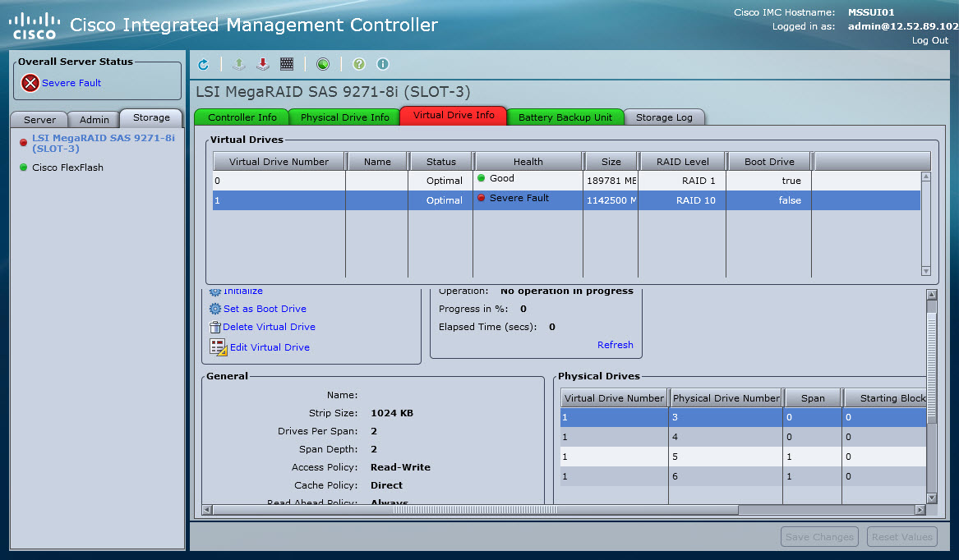Click the Name column header
Image resolution: width=959 pixels, height=560 pixels.
[x=377, y=162]
